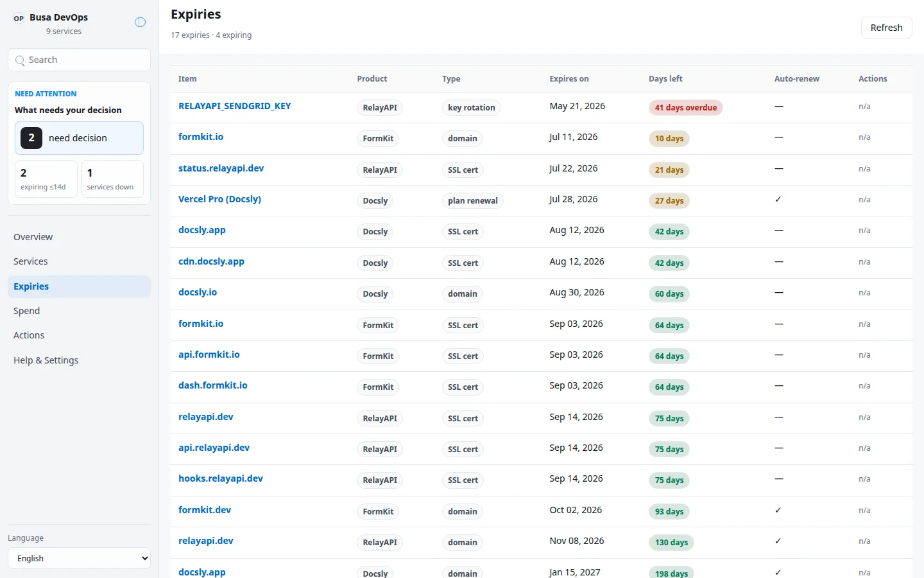Click Nov 08, 2026 expiry date

point(577,541)
